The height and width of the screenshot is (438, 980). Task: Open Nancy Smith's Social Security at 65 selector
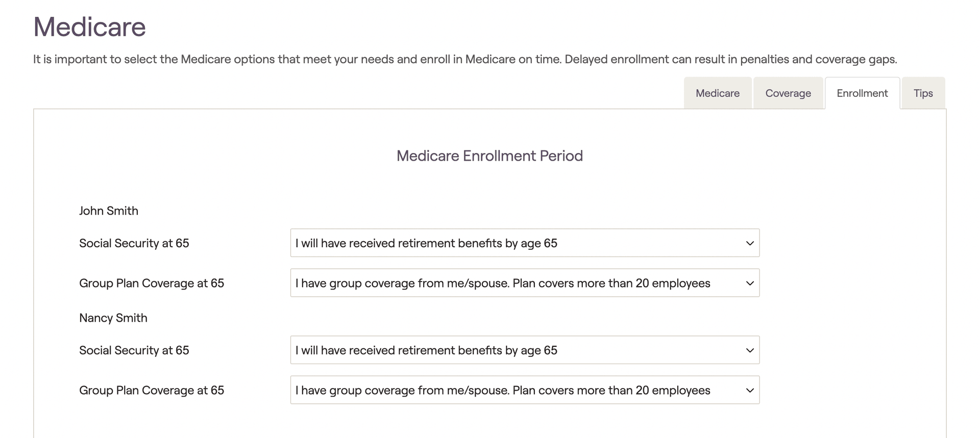(525, 350)
